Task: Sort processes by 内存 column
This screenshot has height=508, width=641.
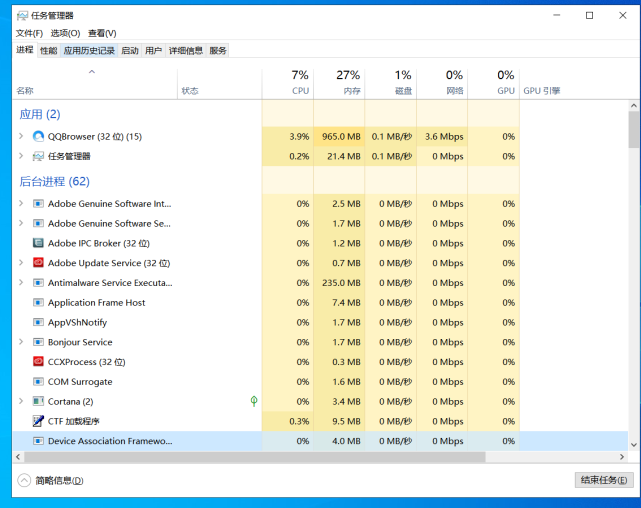Action: [339, 84]
